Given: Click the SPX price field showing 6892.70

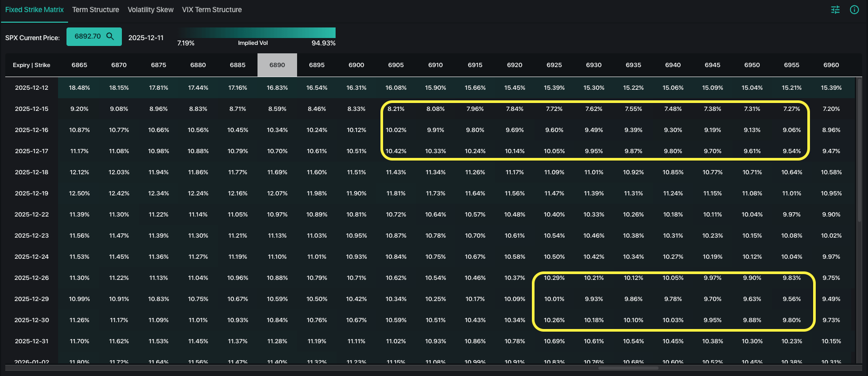Looking at the screenshot, I should pos(88,36).
